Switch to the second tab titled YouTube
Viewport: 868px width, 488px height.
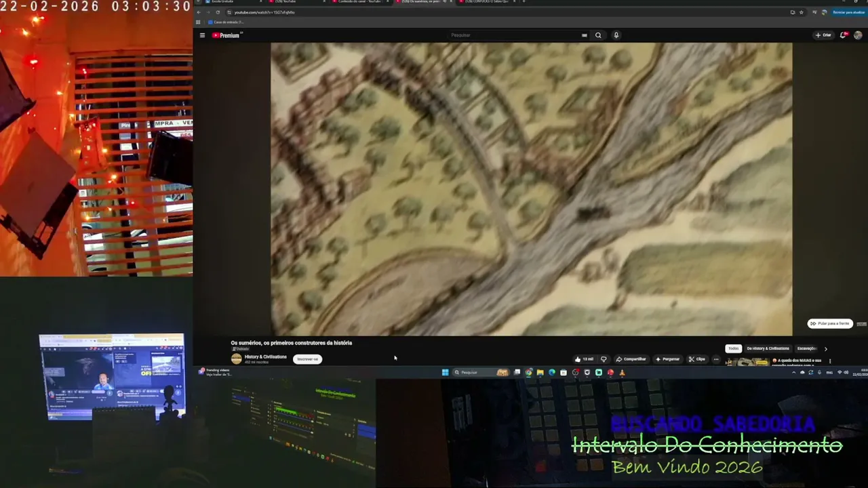coord(298,2)
